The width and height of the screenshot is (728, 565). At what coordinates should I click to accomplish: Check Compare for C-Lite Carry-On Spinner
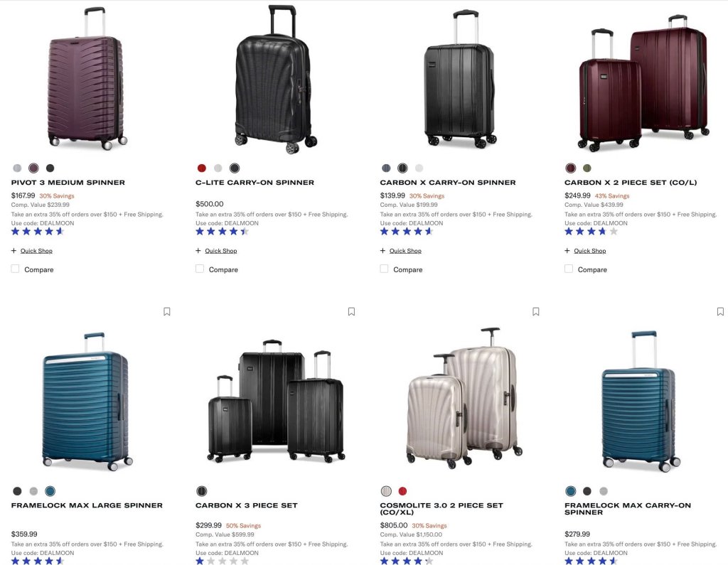[200, 269]
